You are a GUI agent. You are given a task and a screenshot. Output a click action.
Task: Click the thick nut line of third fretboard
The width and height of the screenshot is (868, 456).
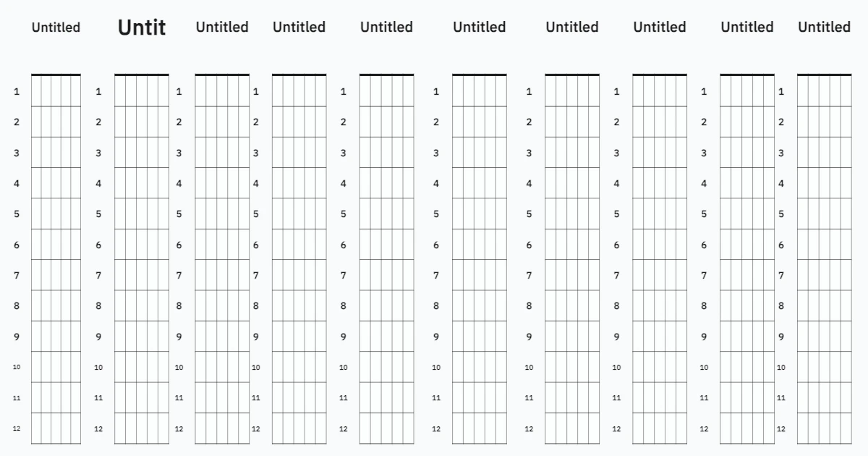pyautogui.click(x=222, y=75)
